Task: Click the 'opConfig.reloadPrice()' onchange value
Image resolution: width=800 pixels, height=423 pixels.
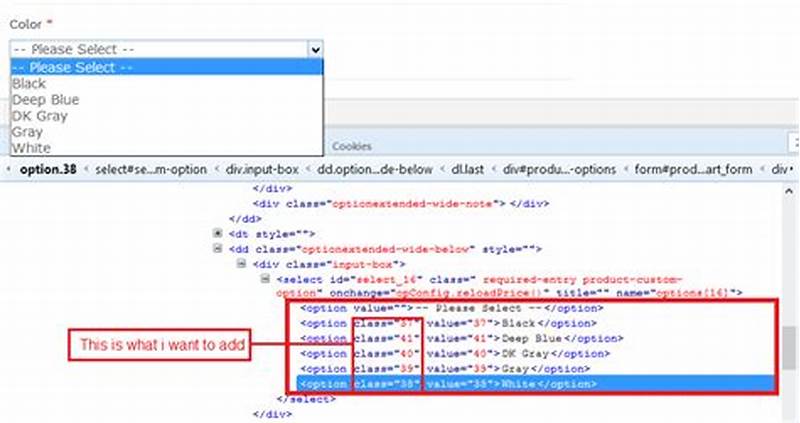Action: click(x=471, y=293)
